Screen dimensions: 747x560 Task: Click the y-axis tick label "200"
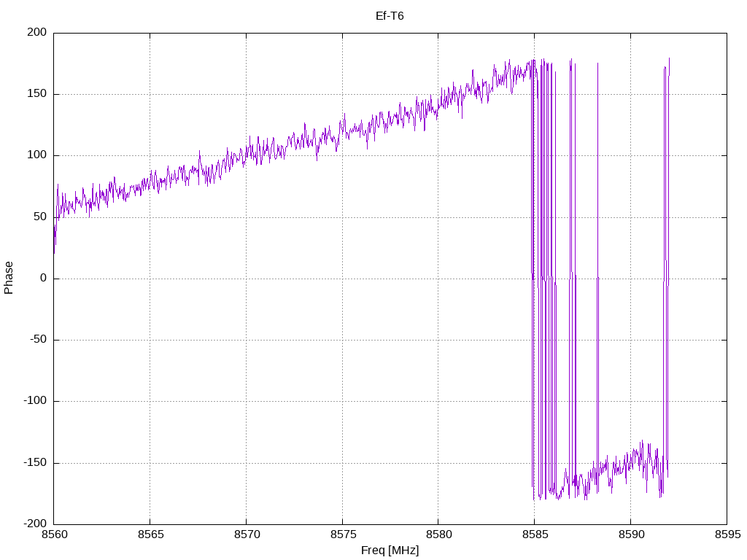(x=37, y=32)
